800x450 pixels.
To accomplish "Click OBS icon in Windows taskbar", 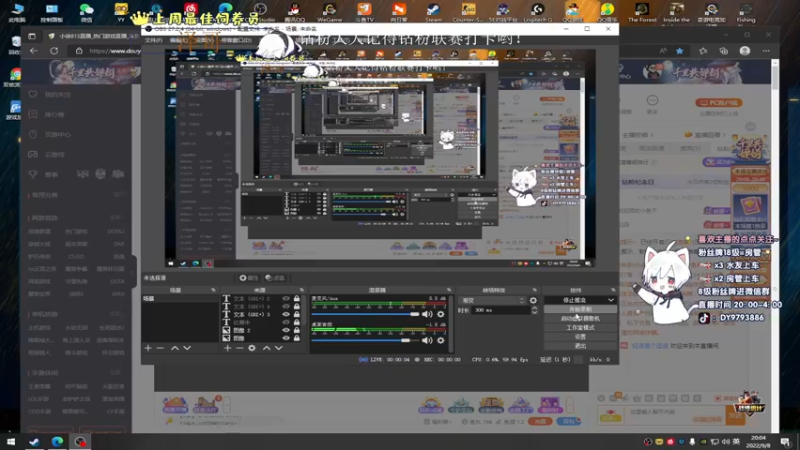I will click(80, 442).
